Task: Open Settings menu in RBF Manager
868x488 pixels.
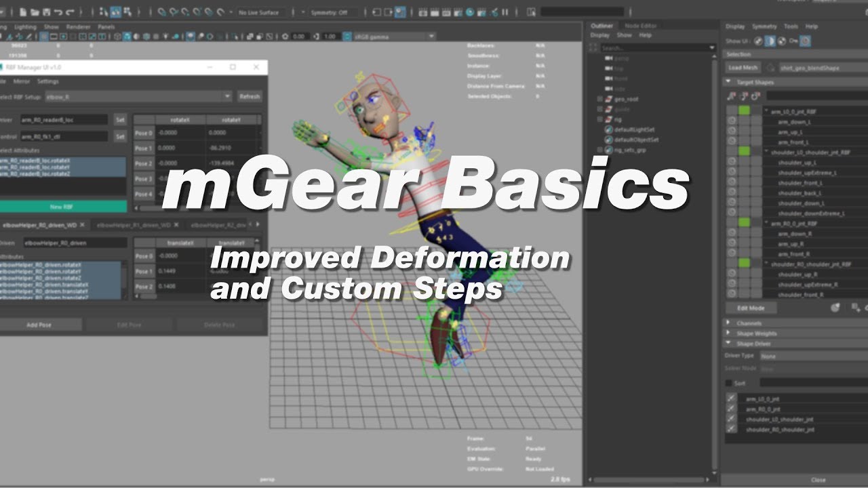Action: pyautogui.click(x=47, y=81)
